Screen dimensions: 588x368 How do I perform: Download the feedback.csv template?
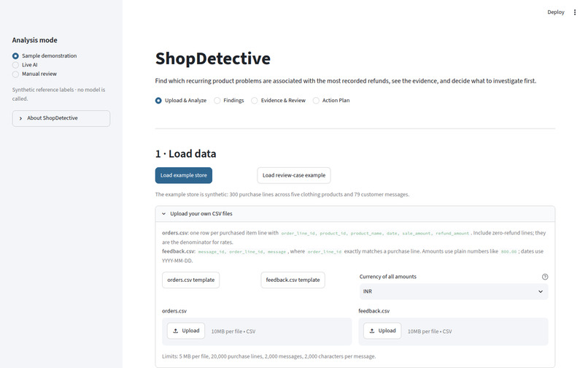(x=293, y=280)
